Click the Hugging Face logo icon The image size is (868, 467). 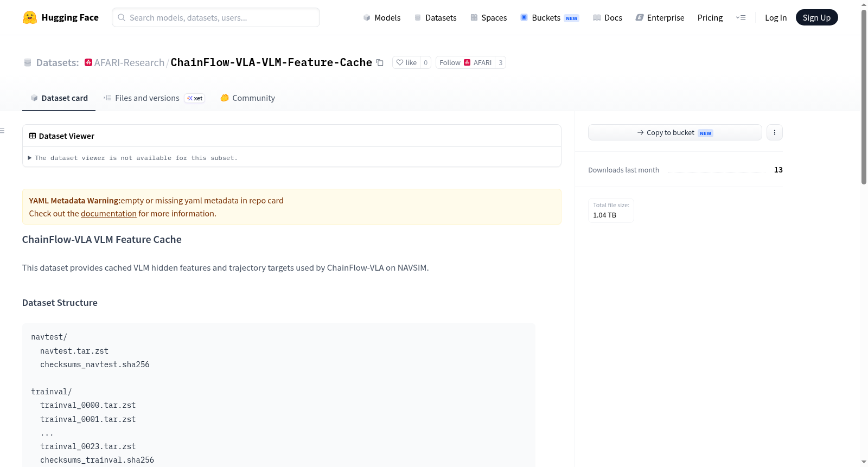(30, 17)
